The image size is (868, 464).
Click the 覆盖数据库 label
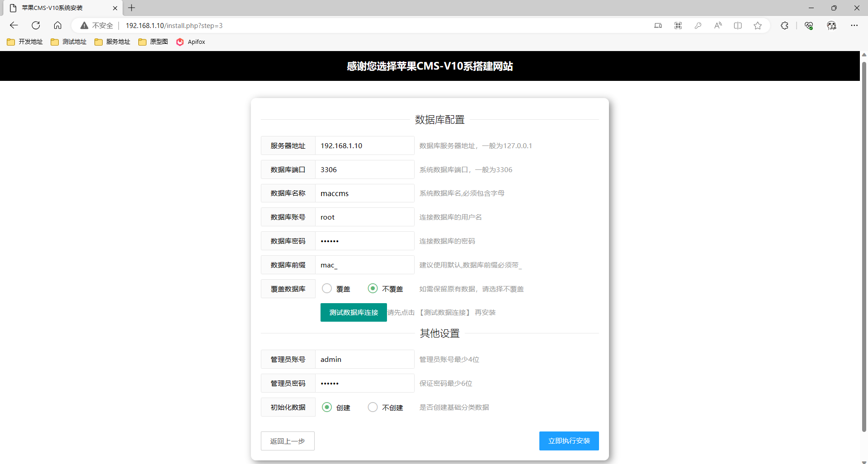[288, 289]
